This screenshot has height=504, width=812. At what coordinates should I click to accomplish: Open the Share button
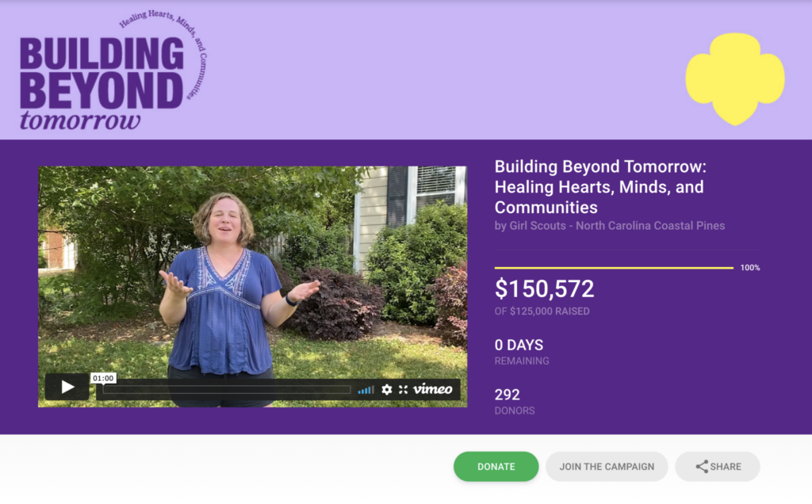[717, 467]
